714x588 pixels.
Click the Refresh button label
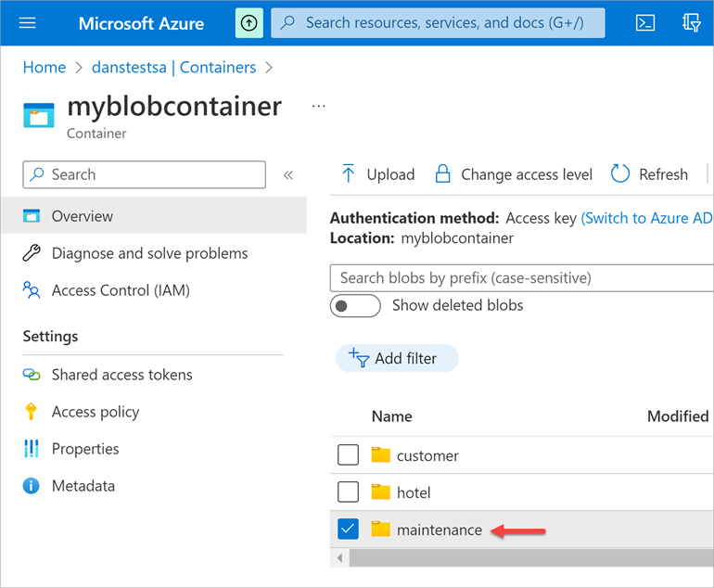pyautogui.click(x=663, y=174)
